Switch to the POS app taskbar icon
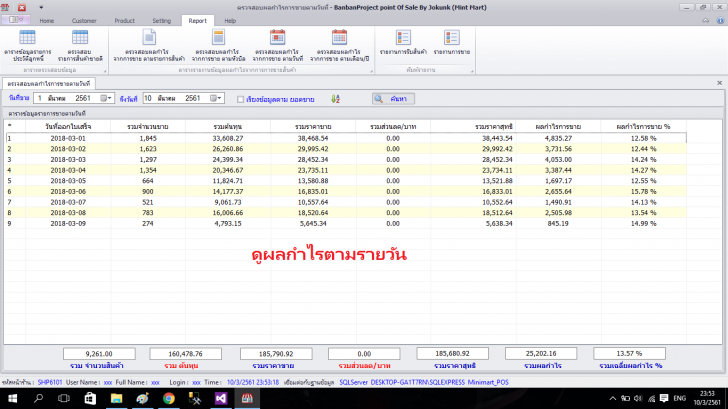Image resolution: width=728 pixels, height=409 pixels. [247, 398]
